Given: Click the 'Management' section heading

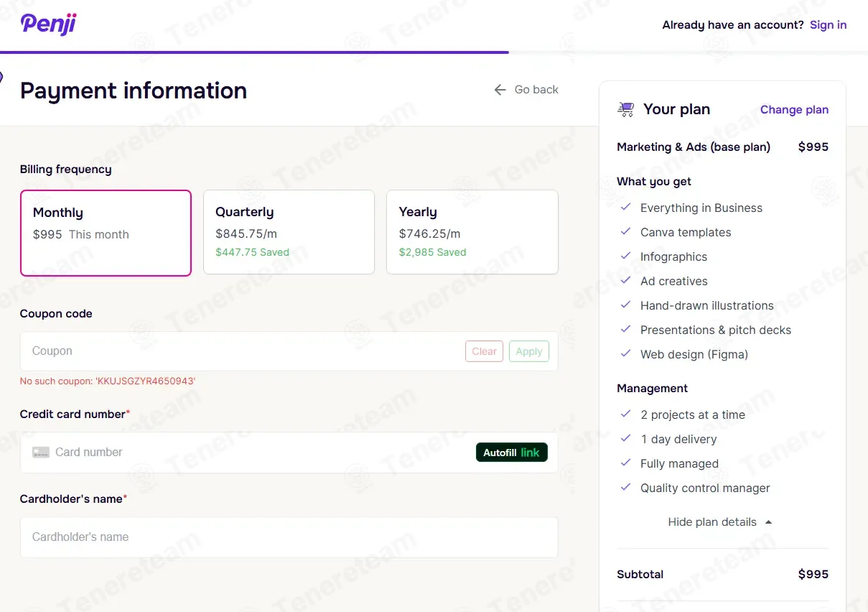Looking at the screenshot, I should tap(652, 389).
